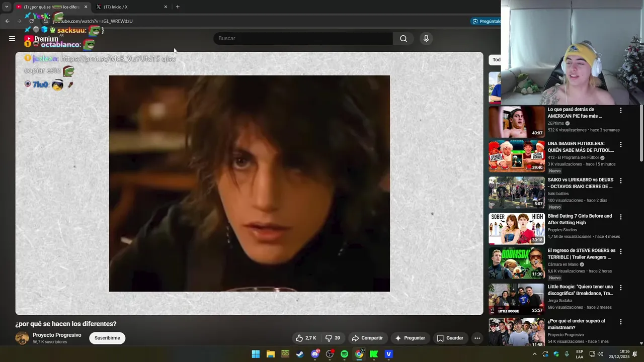
Task: Click the 'Pregúntale' button in toolbar
Action: coord(486,21)
